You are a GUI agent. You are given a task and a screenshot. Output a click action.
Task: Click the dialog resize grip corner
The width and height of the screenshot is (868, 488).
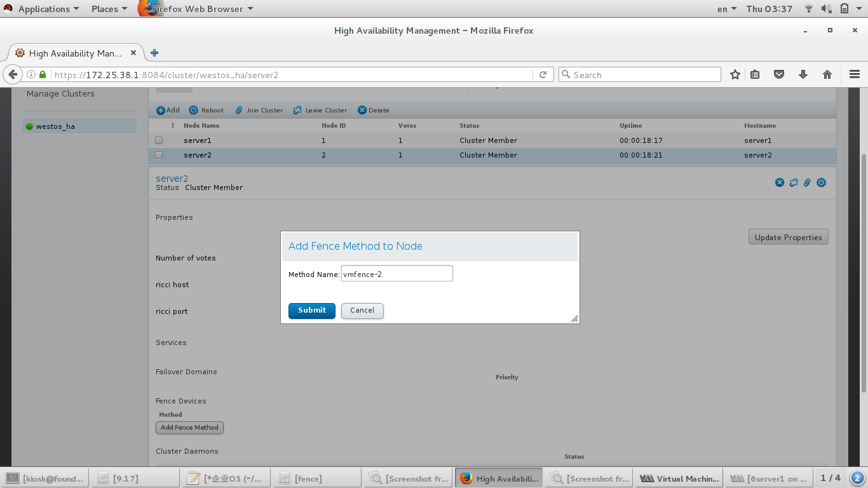click(574, 318)
